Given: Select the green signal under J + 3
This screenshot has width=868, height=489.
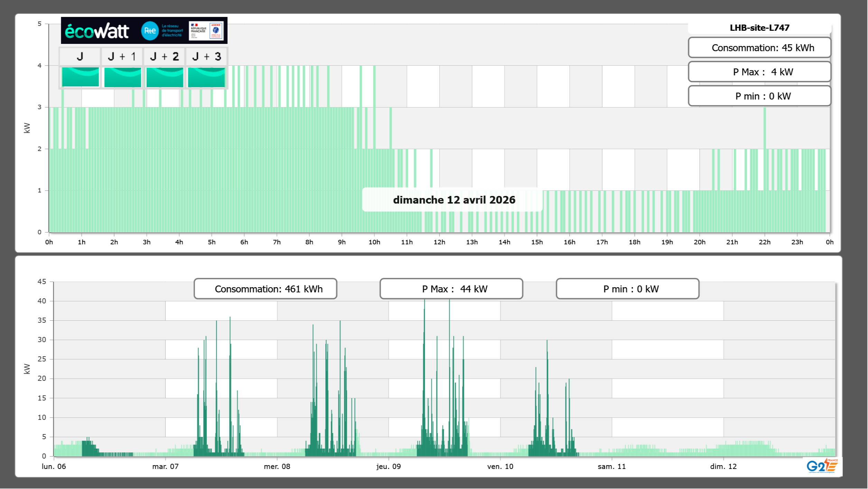Looking at the screenshot, I should [x=206, y=77].
